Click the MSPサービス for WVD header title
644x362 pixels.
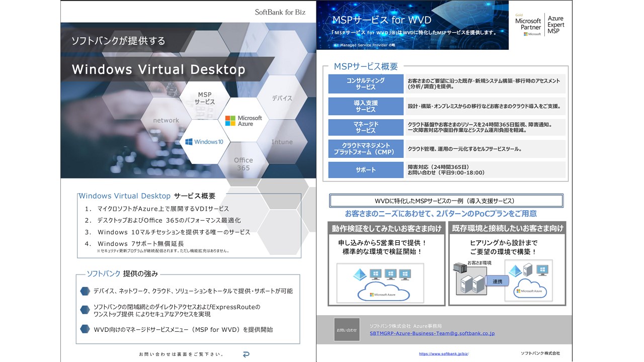(x=382, y=20)
